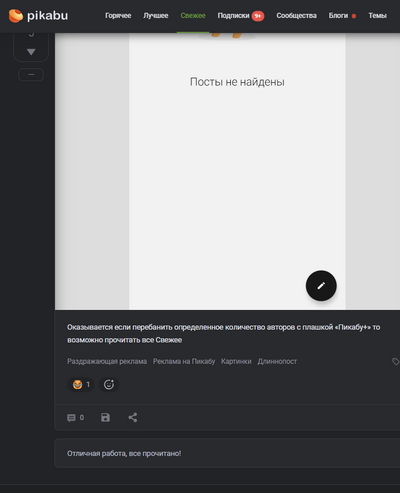Downvote the post with the down arrow

coord(31,52)
